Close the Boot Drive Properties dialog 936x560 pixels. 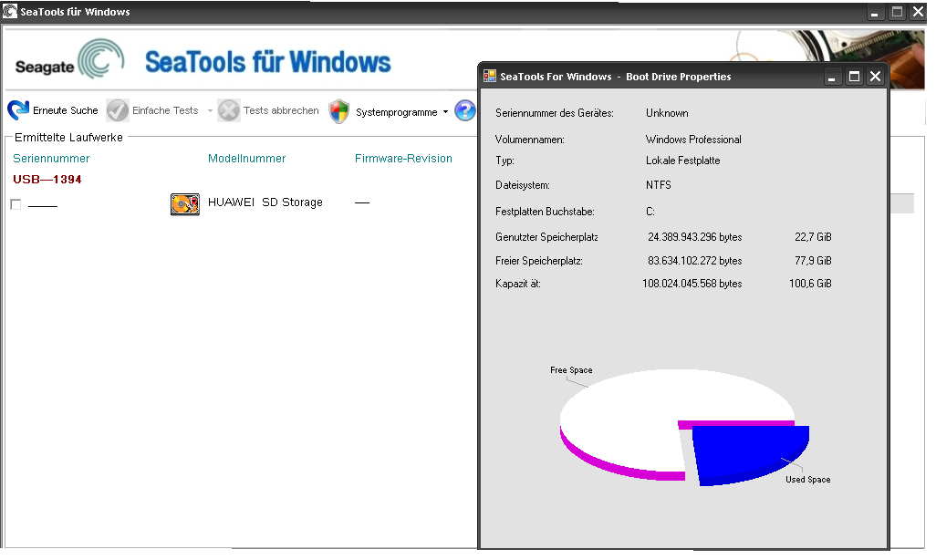[875, 77]
